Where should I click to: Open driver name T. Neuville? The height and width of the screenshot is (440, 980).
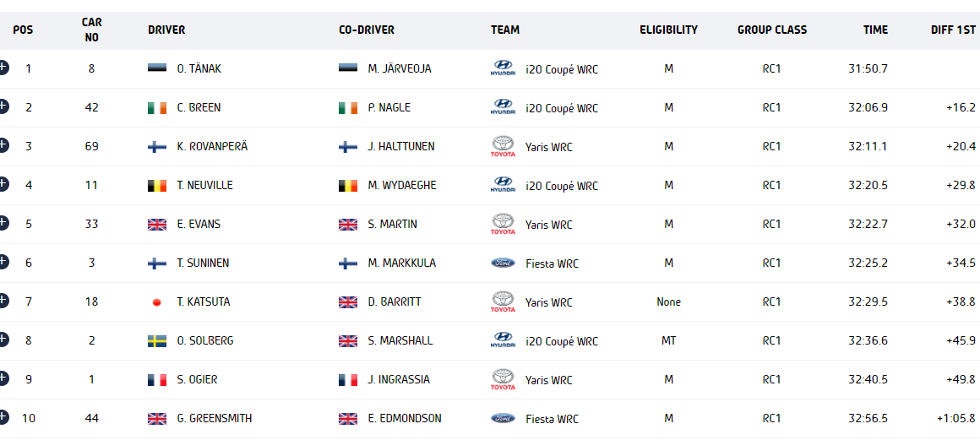(204, 186)
